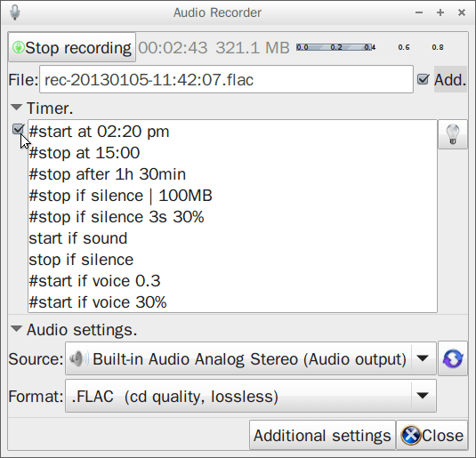Click the File: label
The width and height of the screenshot is (476, 458).
(x=23, y=80)
